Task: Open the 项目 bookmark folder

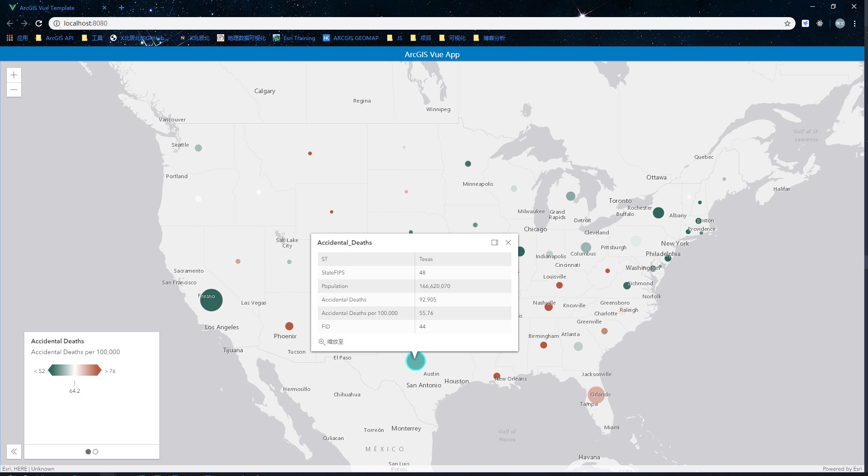Action: [421, 38]
